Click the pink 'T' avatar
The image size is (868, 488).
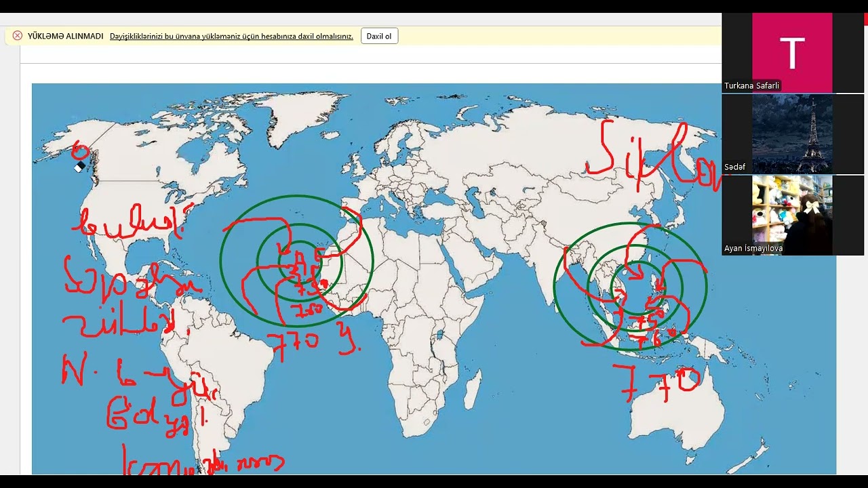(x=792, y=52)
